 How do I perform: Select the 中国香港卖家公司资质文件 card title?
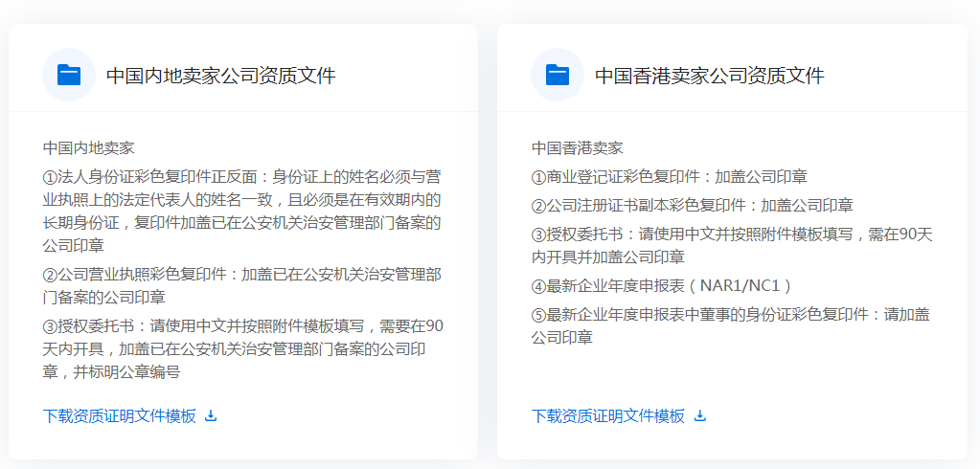point(709,76)
